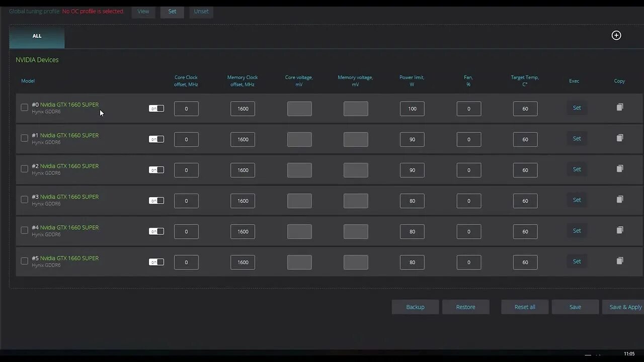Click the plus icon to add a tab
Viewport: 644px width, 362px height.
point(616,35)
